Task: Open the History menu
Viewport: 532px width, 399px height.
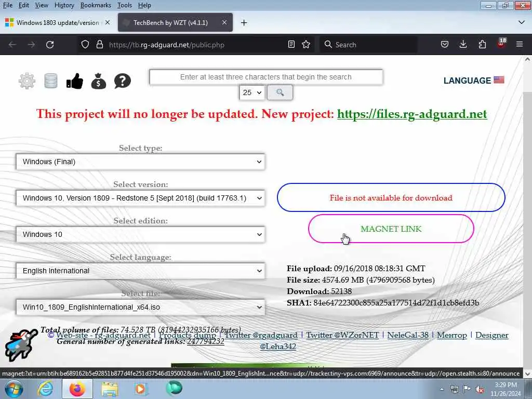Action: pyautogui.click(x=64, y=5)
